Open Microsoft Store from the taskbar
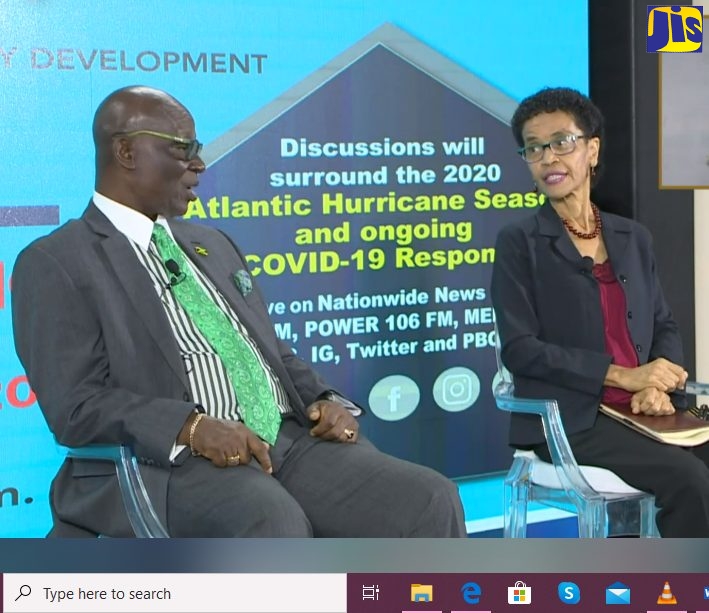This screenshot has height=613, width=709. (x=519, y=593)
